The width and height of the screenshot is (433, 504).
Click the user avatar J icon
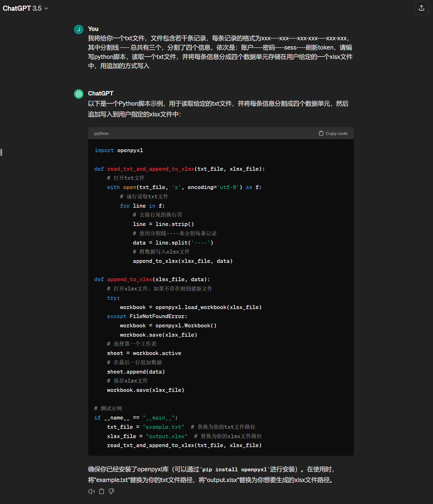[x=79, y=29]
